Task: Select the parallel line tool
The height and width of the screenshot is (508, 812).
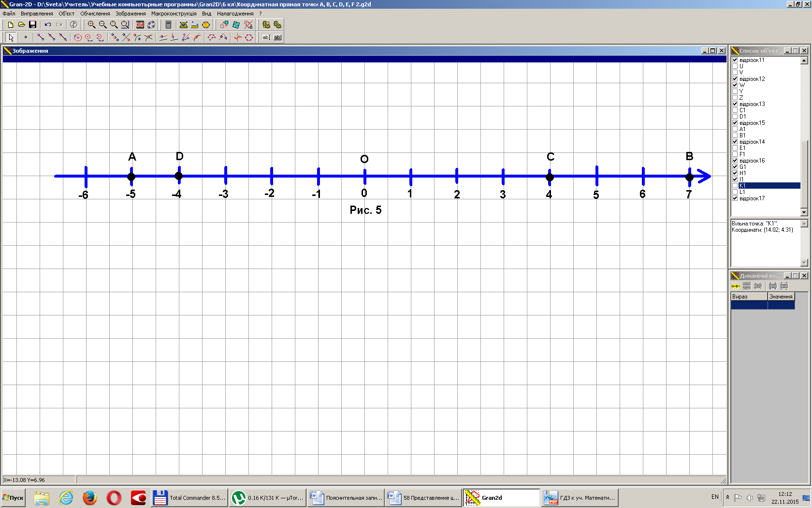Action: pos(163,37)
